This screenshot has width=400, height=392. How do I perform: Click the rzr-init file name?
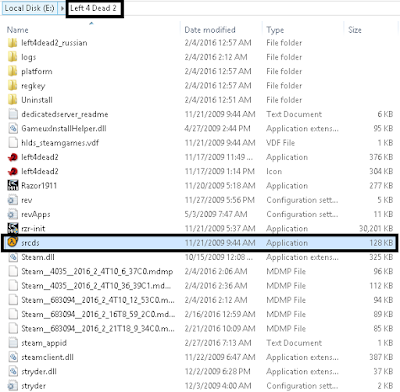pyautogui.click(x=33, y=229)
